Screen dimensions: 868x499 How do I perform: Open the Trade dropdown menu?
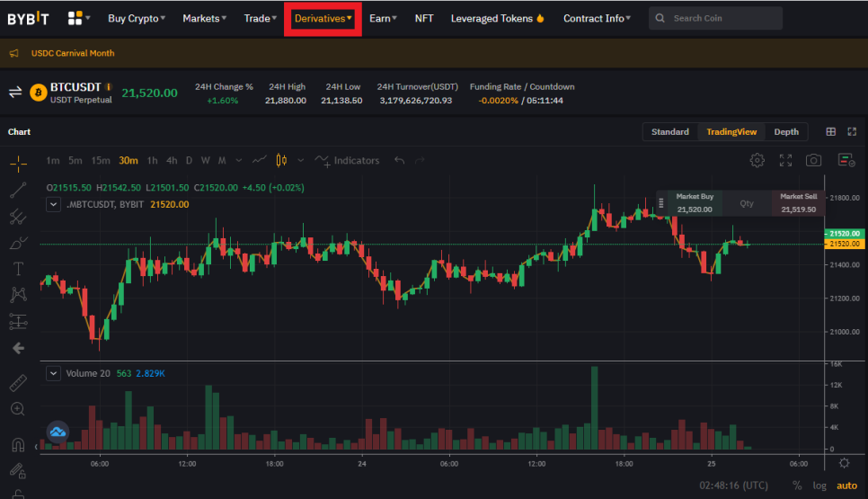coord(261,18)
